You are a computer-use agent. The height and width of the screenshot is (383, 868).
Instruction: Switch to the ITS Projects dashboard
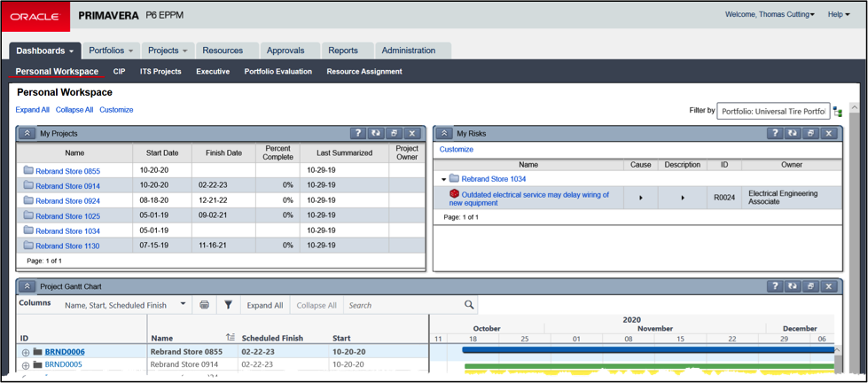(160, 72)
